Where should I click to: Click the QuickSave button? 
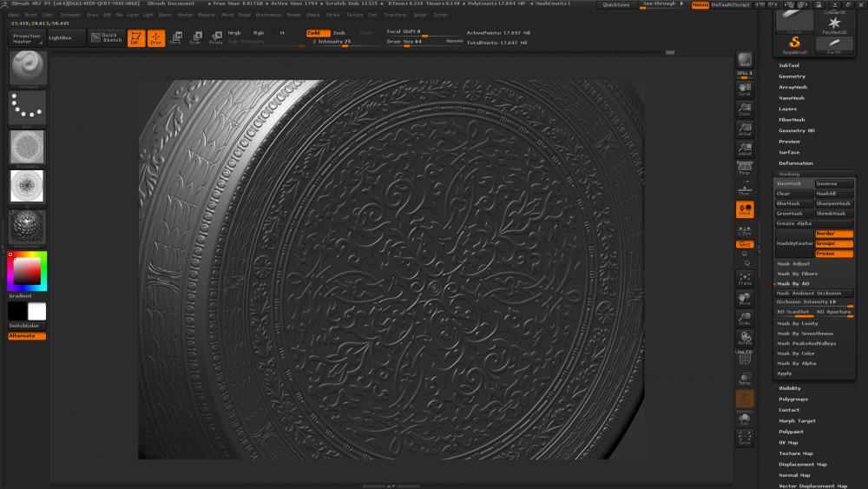click(x=616, y=4)
